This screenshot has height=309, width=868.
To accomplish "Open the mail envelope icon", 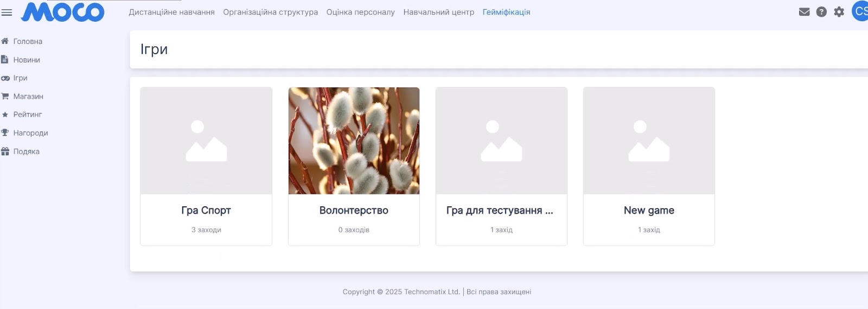I will pos(805,12).
